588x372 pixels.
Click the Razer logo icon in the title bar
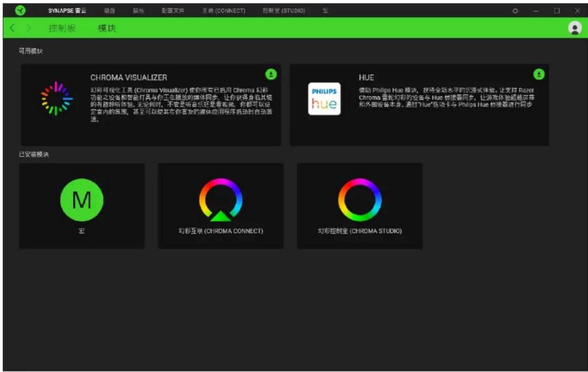20,11
